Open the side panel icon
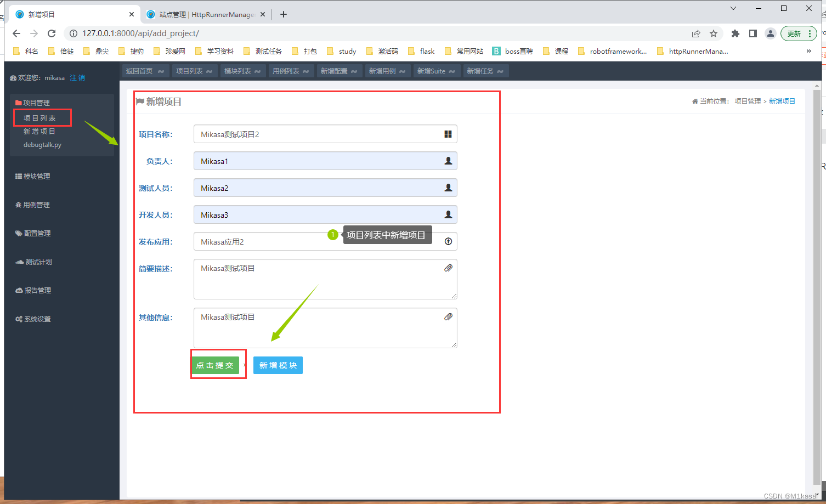826x504 pixels. (x=753, y=33)
